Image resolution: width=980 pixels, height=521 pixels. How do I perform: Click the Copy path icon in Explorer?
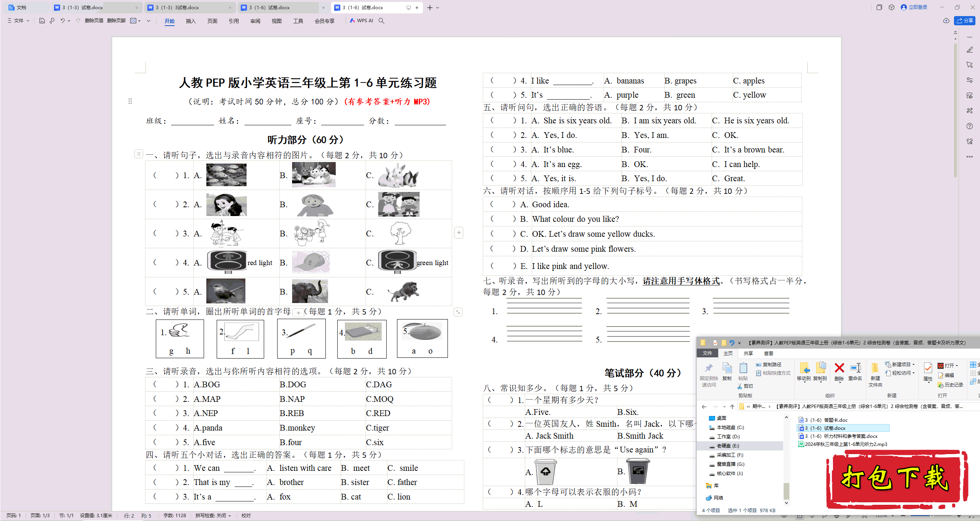[x=758, y=365]
